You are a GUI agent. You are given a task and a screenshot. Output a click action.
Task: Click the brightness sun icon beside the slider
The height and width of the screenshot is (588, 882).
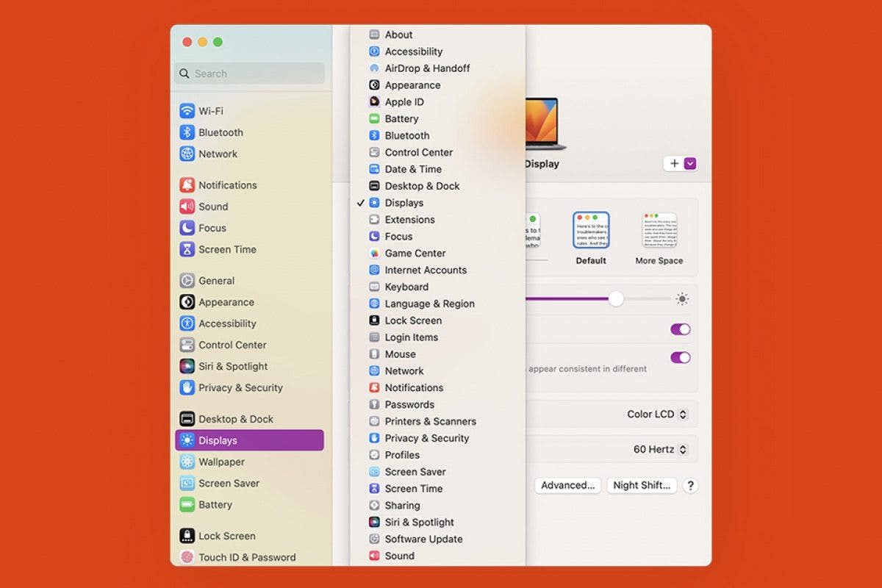coord(681,298)
